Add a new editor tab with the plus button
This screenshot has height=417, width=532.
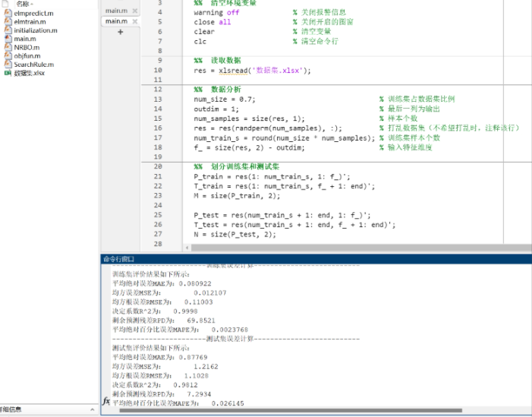[120, 32]
